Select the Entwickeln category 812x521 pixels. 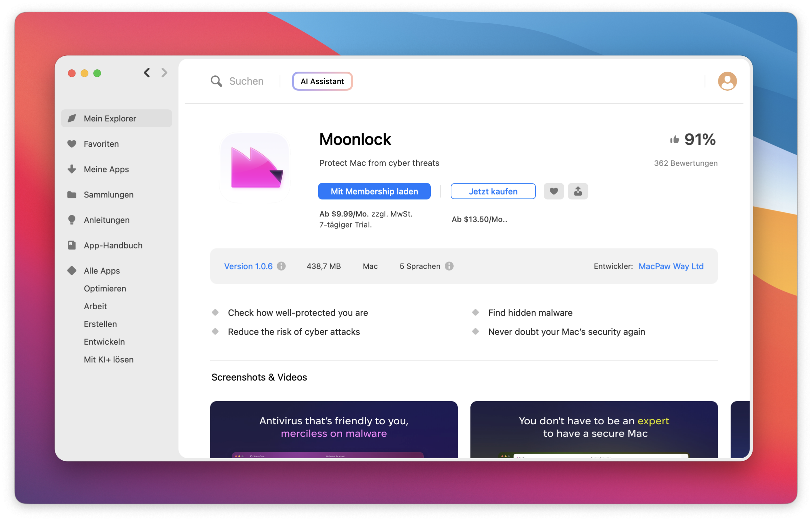pos(104,342)
